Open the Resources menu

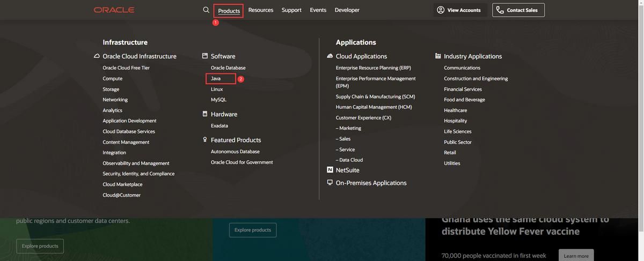click(261, 10)
